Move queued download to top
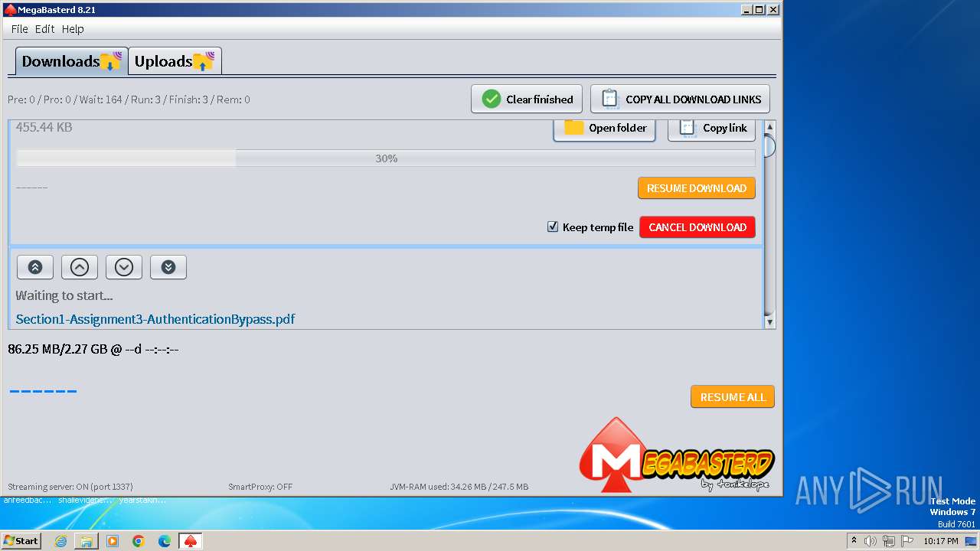980x551 pixels. click(35, 267)
